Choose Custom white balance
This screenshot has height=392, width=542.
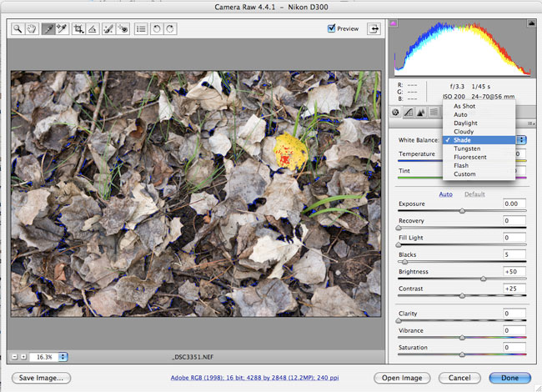479,173
